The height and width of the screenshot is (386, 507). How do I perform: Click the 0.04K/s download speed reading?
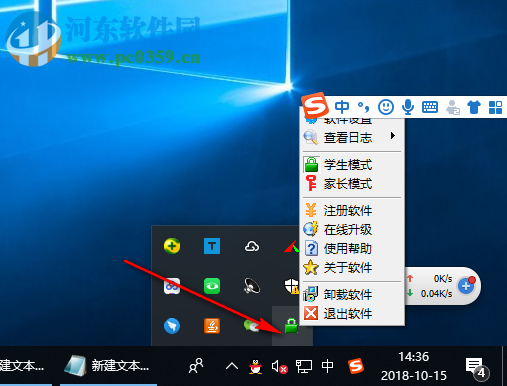[x=436, y=294]
